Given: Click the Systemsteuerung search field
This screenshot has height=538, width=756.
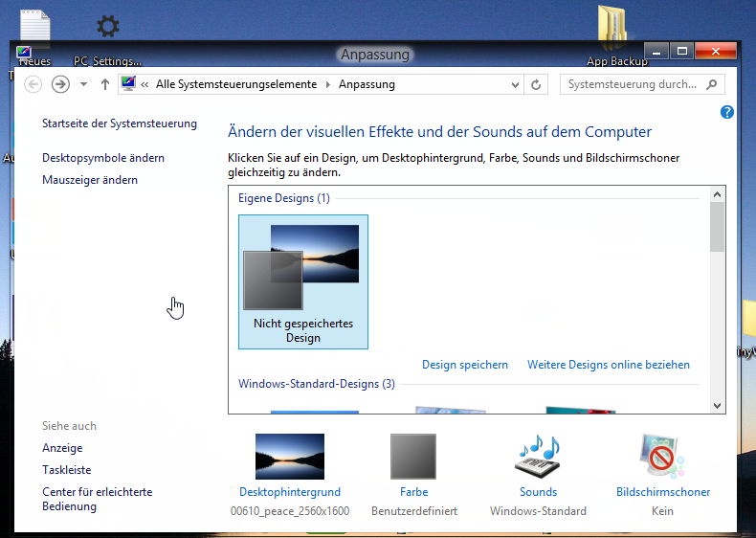Looking at the screenshot, I should (x=642, y=84).
